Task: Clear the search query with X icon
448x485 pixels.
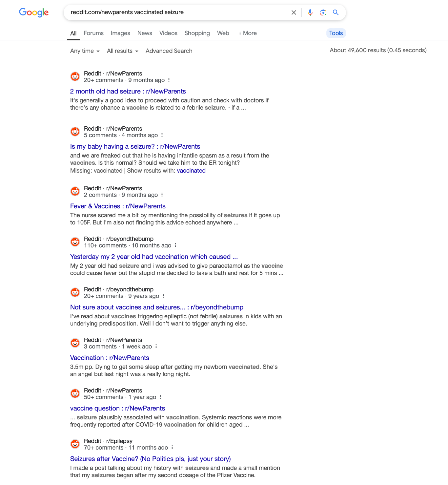Action: point(294,12)
